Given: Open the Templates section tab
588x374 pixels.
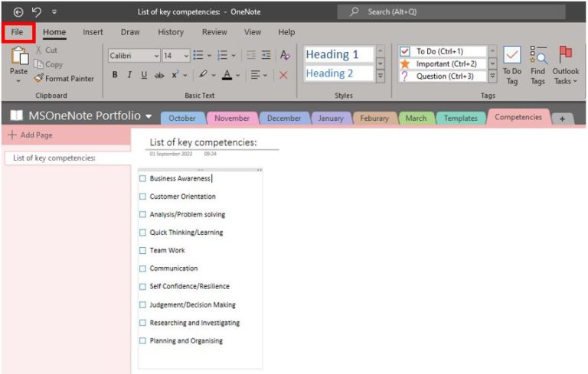Looking at the screenshot, I should (460, 119).
